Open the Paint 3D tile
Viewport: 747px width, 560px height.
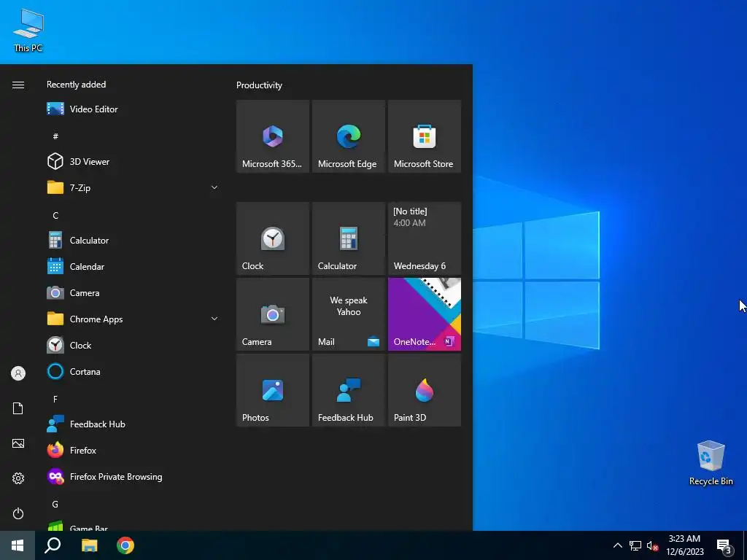[x=425, y=390]
